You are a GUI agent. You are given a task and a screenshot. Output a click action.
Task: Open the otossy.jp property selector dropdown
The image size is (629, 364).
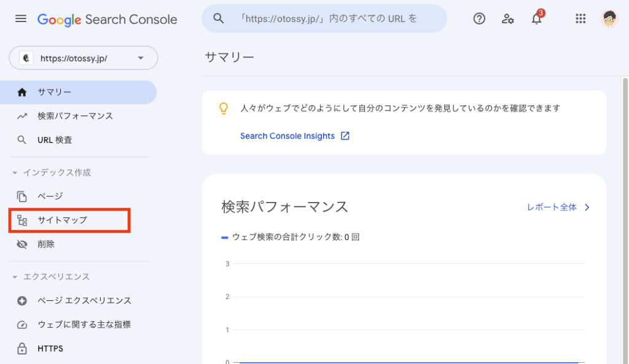84,58
